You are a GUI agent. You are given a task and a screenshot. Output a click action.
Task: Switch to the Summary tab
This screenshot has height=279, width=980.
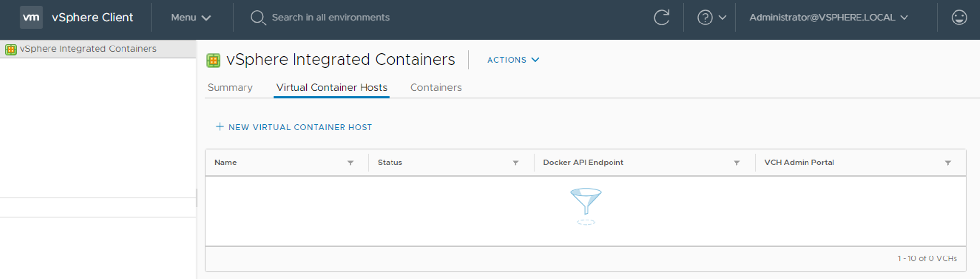point(230,87)
